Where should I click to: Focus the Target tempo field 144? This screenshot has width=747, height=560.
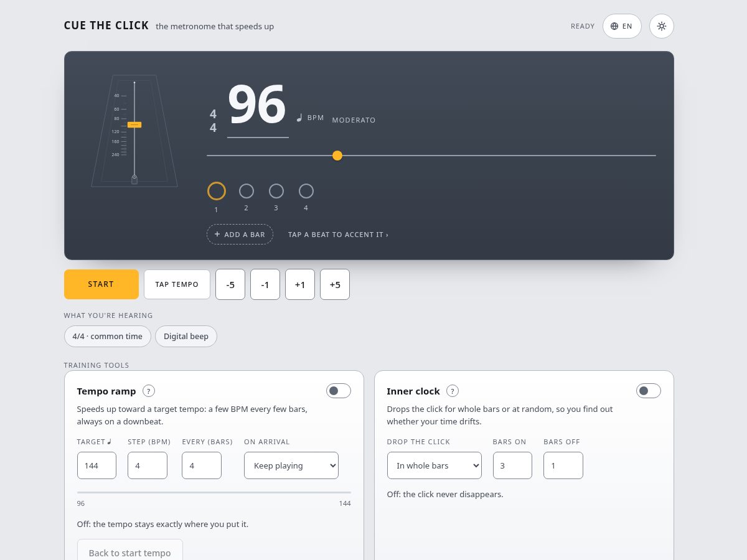[x=96, y=465]
